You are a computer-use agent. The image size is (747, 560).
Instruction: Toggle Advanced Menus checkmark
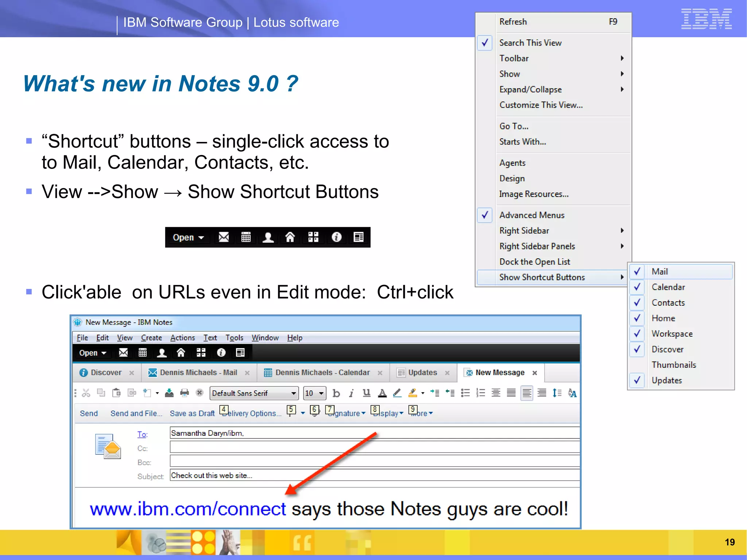pyautogui.click(x=485, y=215)
